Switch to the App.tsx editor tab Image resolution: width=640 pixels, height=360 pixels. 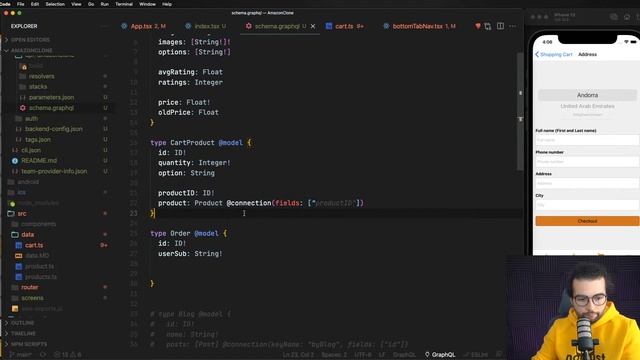pyautogui.click(x=144, y=26)
